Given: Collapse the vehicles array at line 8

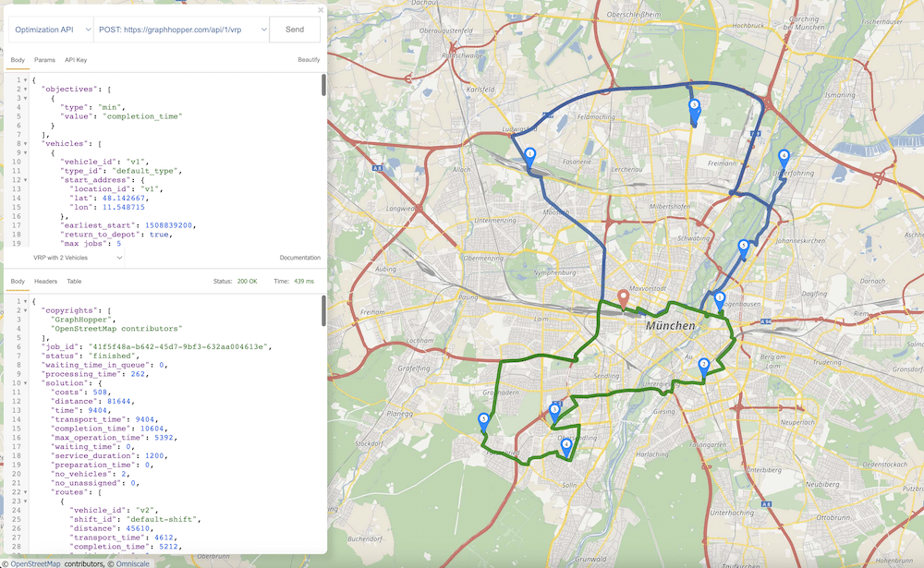Looking at the screenshot, I should 25,144.
